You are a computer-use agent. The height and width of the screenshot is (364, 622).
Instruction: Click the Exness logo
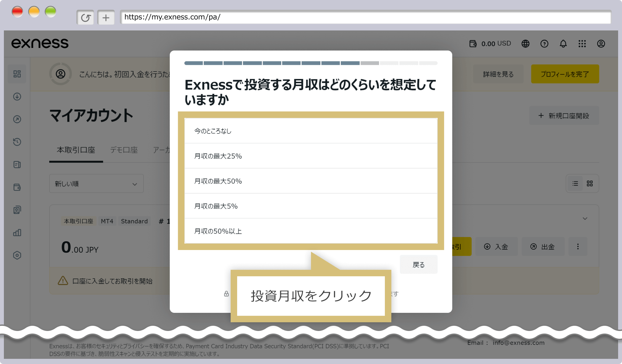click(x=40, y=43)
